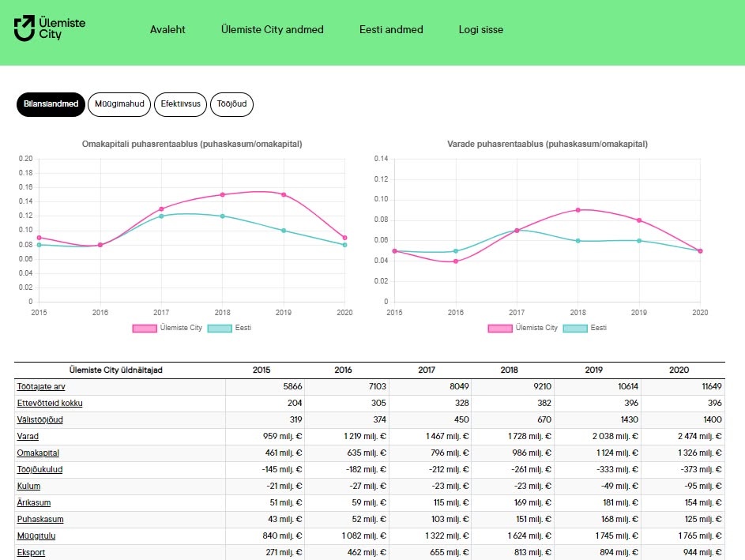Open the Avaleht menu item

167,30
